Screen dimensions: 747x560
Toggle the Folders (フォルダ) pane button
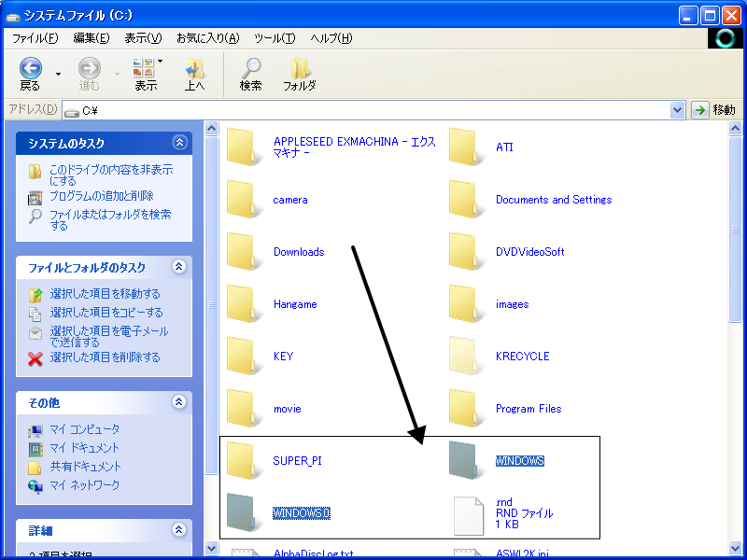299,75
